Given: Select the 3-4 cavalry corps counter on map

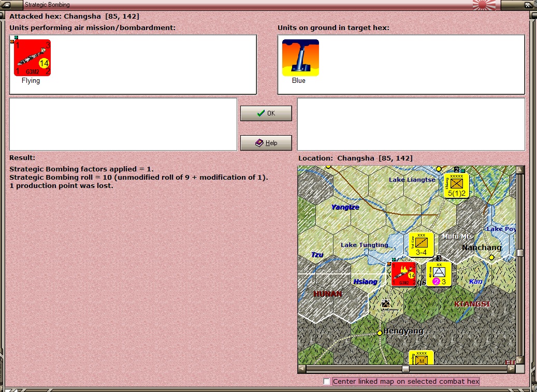Looking at the screenshot, I should click(421, 245).
